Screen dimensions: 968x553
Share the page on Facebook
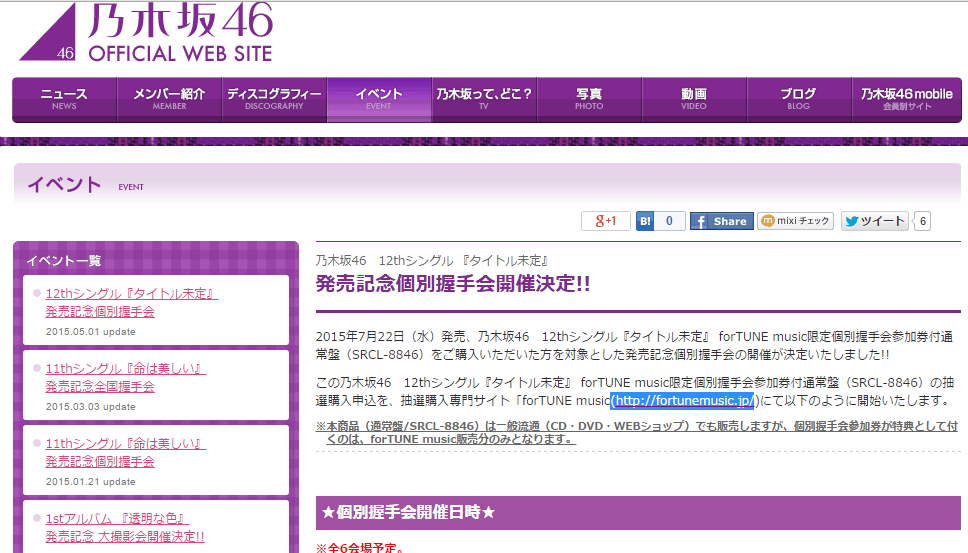click(x=722, y=221)
